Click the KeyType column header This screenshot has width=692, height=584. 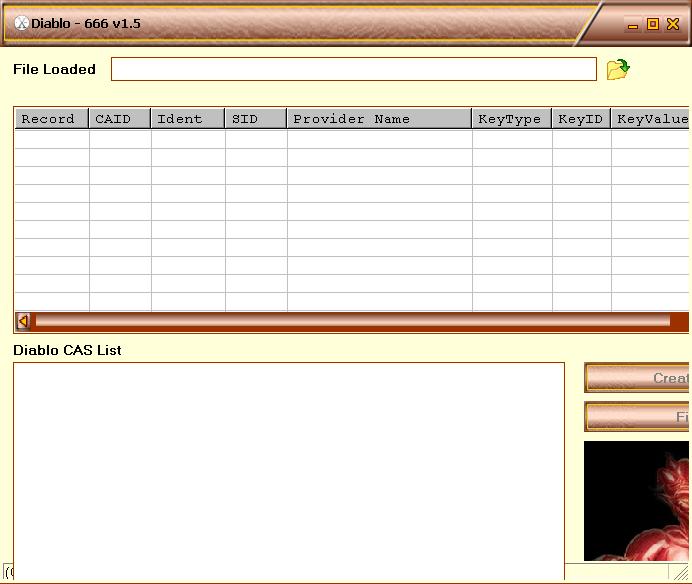512,119
